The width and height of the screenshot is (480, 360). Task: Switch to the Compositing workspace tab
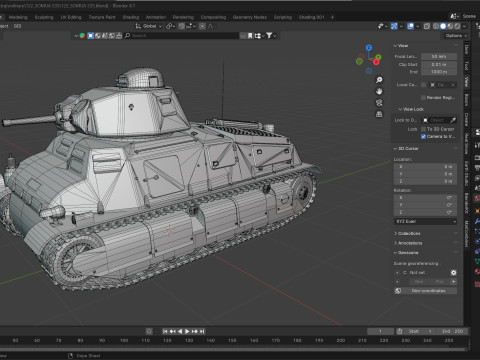click(213, 17)
